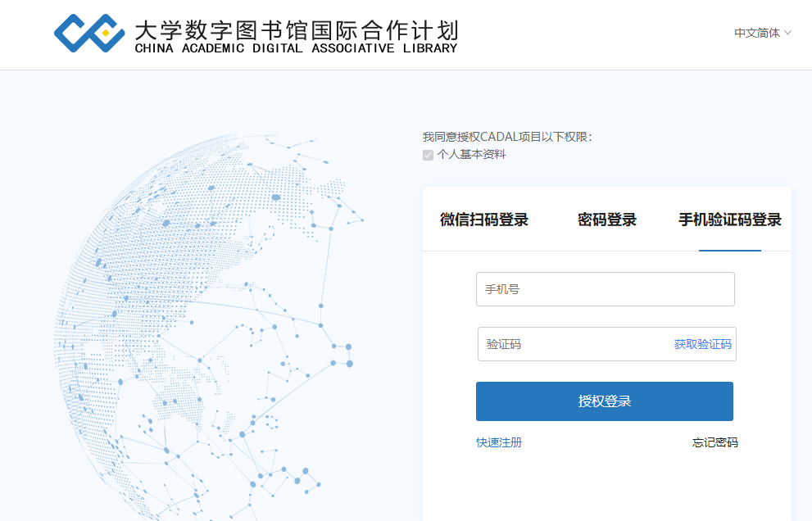Click the CADAL logo icon
The image size is (812, 521).
coord(89,33)
